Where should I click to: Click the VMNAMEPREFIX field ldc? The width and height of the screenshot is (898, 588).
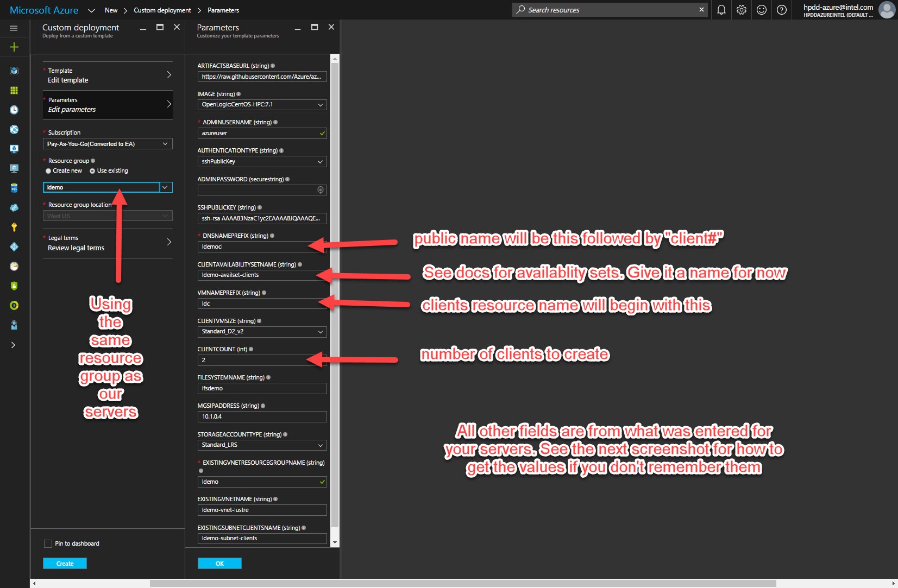pos(262,304)
